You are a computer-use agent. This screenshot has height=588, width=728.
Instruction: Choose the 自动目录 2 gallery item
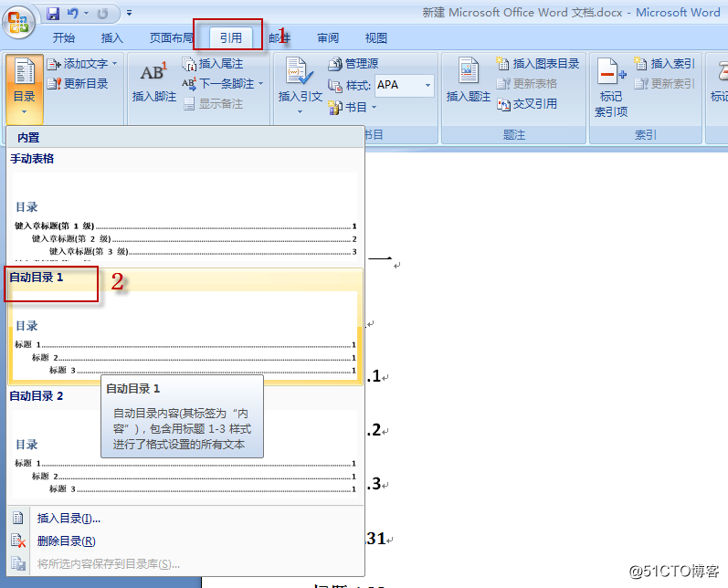tap(185, 445)
